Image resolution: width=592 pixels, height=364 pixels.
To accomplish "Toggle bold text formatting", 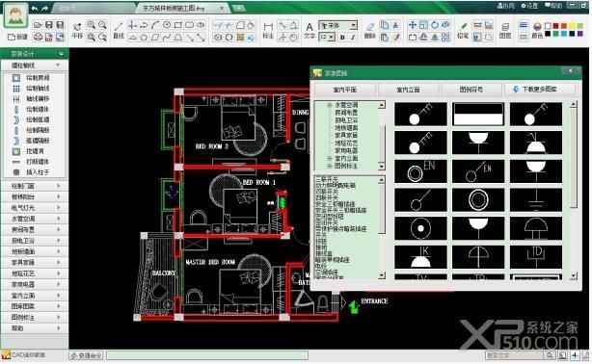I will 342,37.
